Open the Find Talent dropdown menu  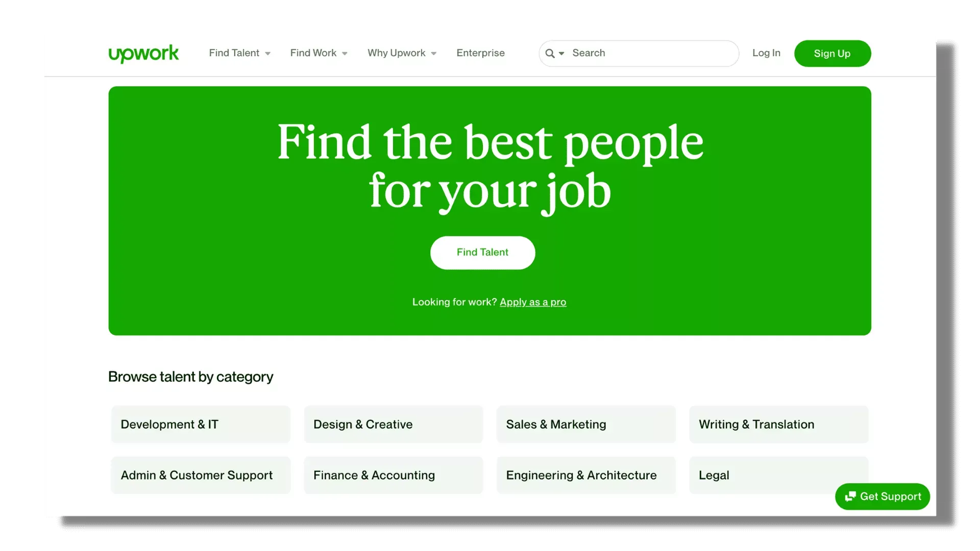click(x=239, y=53)
